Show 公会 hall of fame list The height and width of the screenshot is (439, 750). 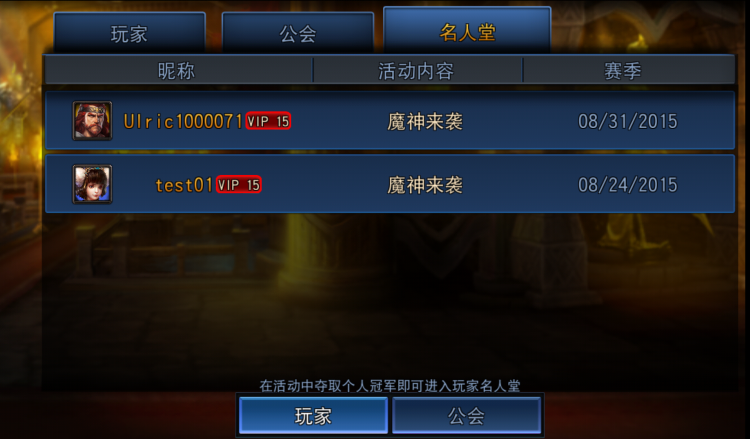point(466,416)
